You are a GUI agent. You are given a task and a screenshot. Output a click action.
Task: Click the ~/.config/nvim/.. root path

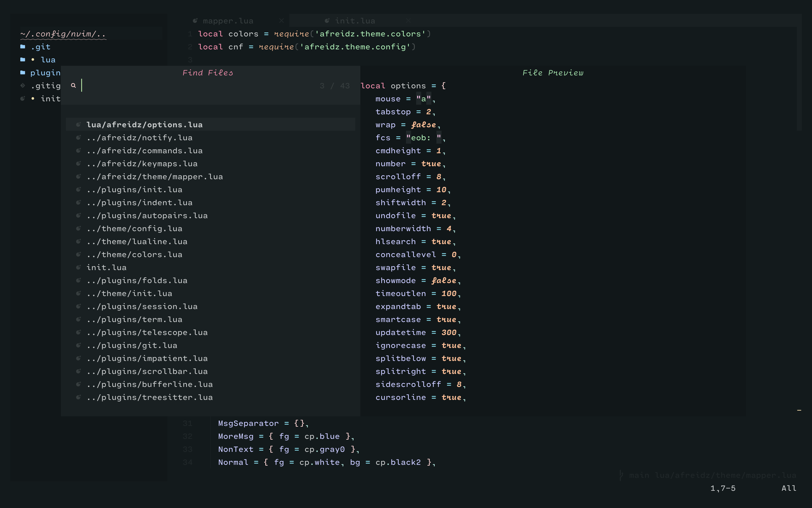point(63,34)
